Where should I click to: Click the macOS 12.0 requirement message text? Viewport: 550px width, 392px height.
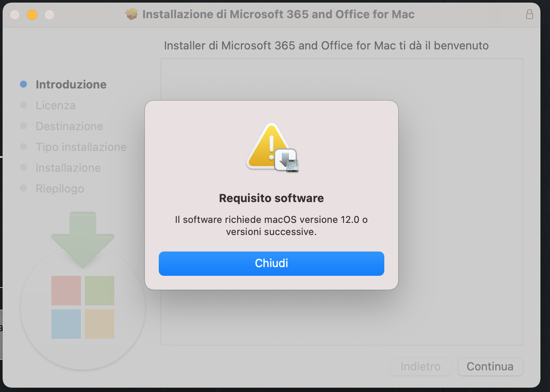tap(272, 225)
